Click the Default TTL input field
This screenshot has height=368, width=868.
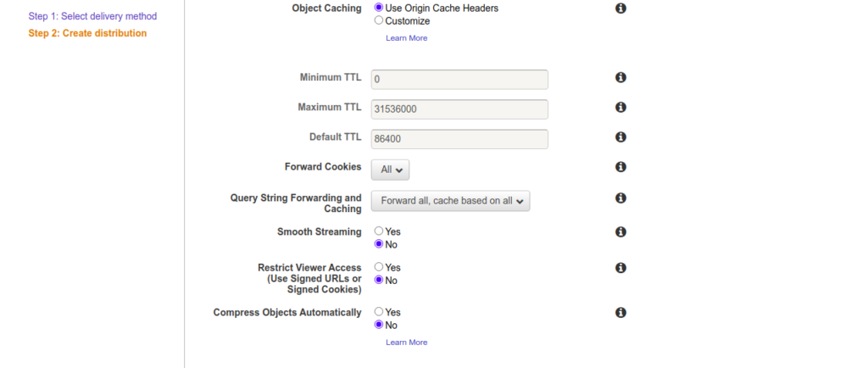[x=459, y=139]
